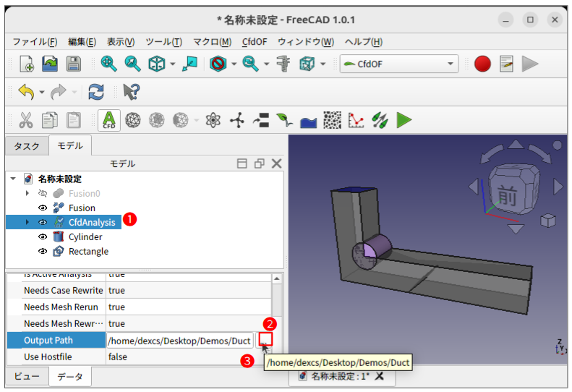Click the refresh recompute icon
The height and width of the screenshot is (392, 572).
[96, 93]
